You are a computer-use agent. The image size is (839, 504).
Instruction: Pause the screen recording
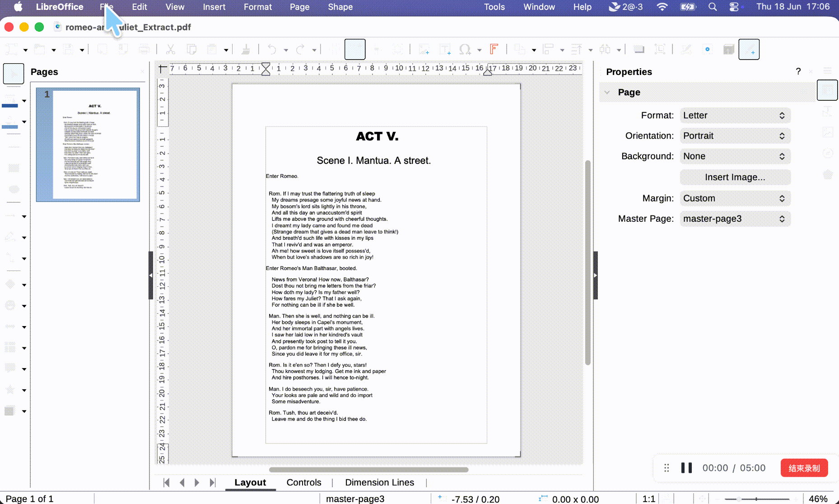click(686, 468)
